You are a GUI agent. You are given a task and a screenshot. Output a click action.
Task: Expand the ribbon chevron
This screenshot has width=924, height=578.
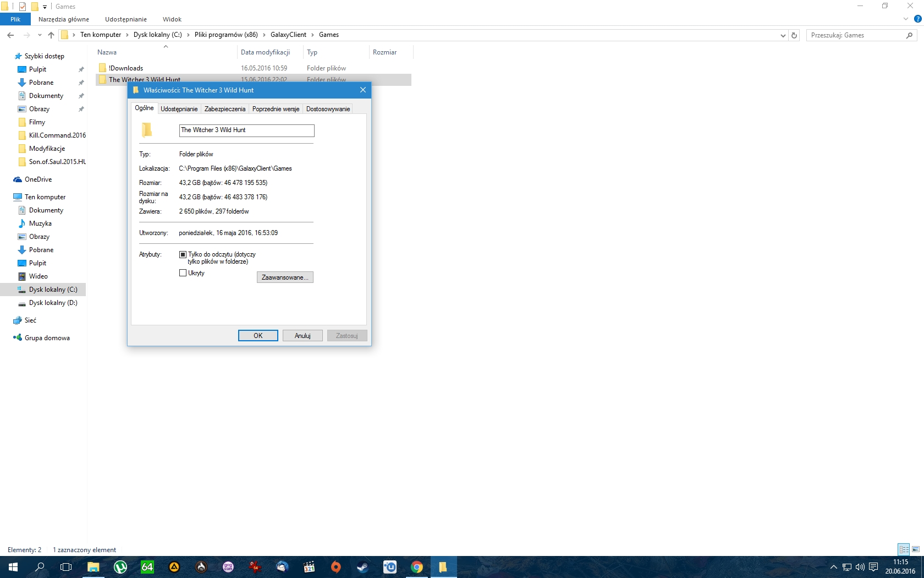[906, 19]
